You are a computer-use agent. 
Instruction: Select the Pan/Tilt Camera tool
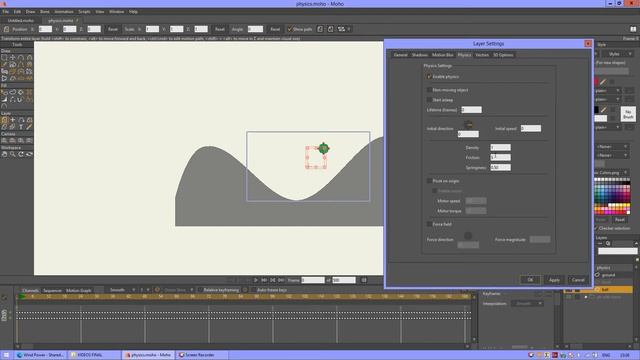29,140
